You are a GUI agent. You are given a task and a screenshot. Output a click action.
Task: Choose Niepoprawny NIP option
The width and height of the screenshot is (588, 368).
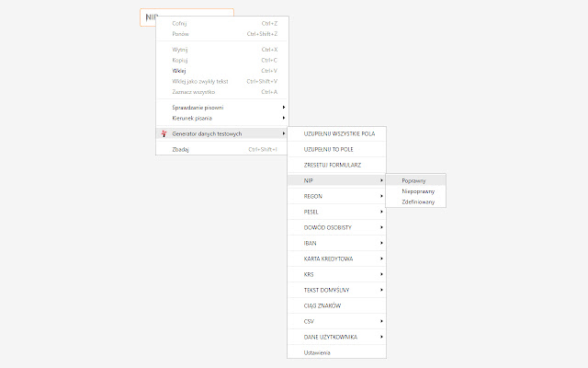pyautogui.click(x=416, y=191)
